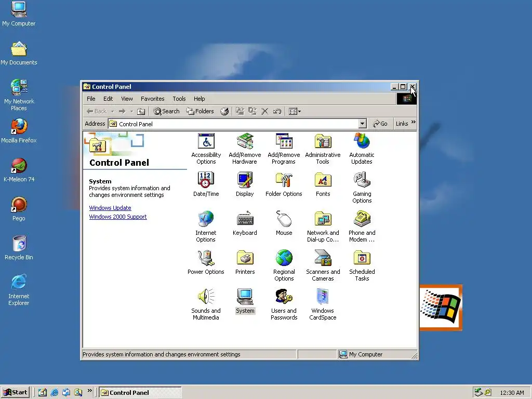Select K-Meleon 74 desktop shortcut
532x399 pixels.
19,170
